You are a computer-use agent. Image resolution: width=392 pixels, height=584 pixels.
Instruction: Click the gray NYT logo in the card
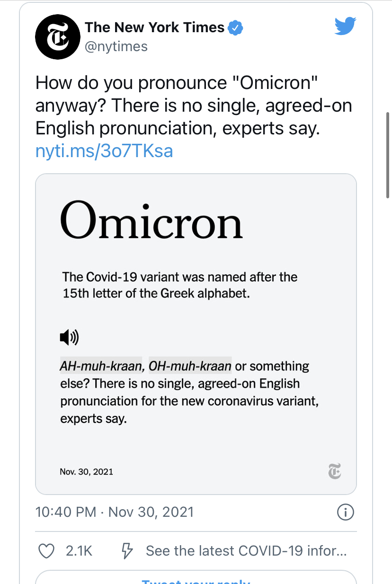[x=335, y=471]
